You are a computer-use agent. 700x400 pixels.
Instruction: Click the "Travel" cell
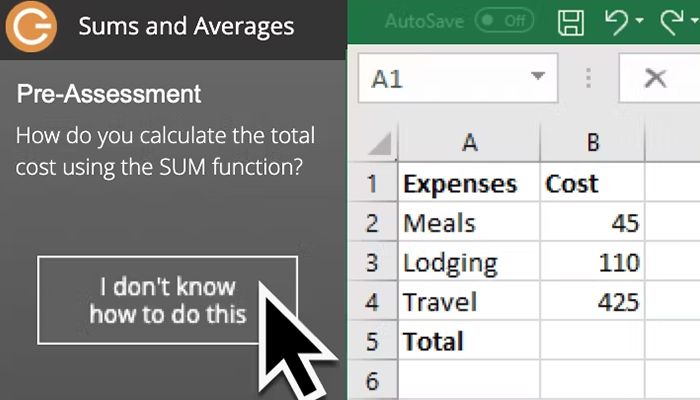[x=469, y=301]
